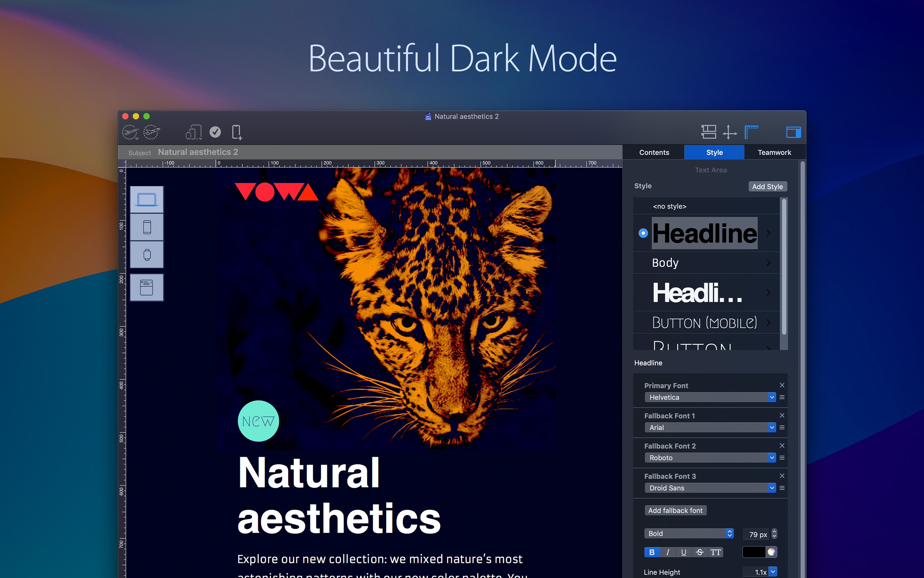924x578 pixels.
Task: Toggle Bold text formatting
Action: pyautogui.click(x=652, y=552)
